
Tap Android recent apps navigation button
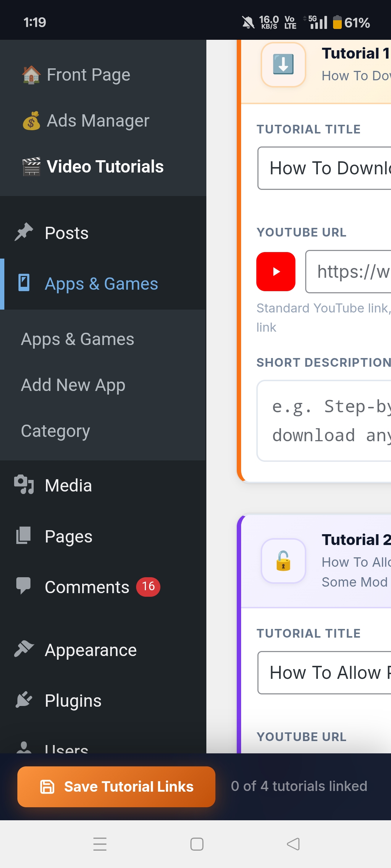100,844
